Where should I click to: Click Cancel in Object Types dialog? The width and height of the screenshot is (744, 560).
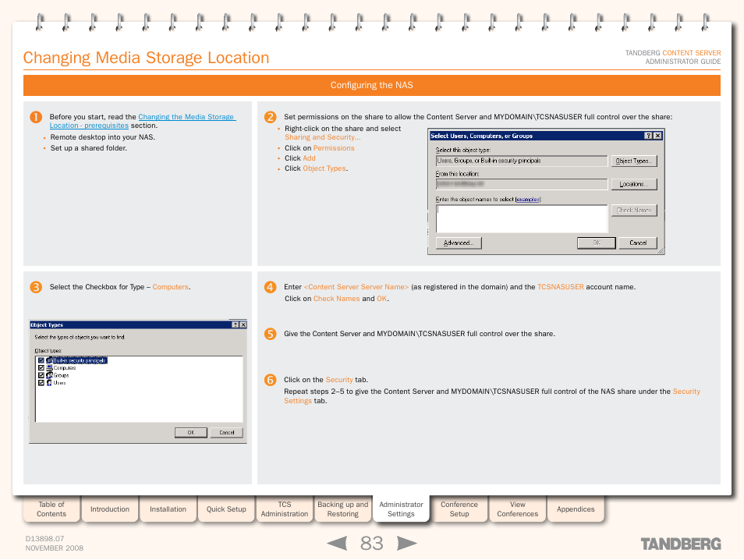(x=227, y=432)
